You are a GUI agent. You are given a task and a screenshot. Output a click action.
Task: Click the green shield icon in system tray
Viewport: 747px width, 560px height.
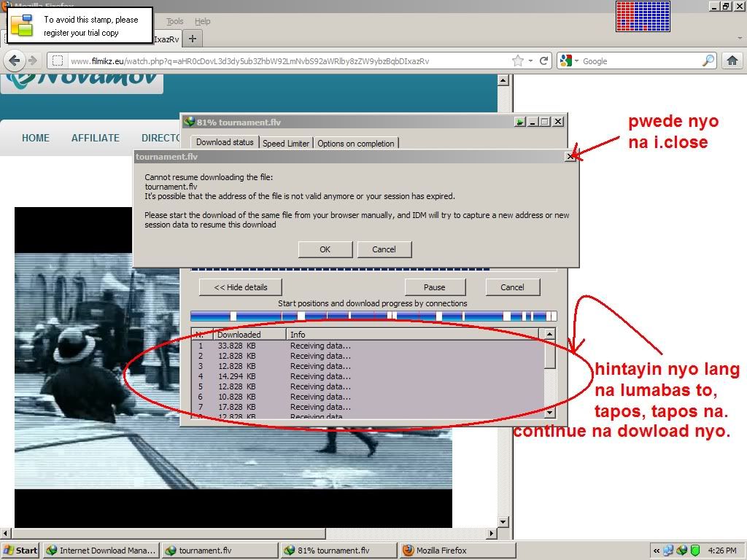tap(695, 551)
